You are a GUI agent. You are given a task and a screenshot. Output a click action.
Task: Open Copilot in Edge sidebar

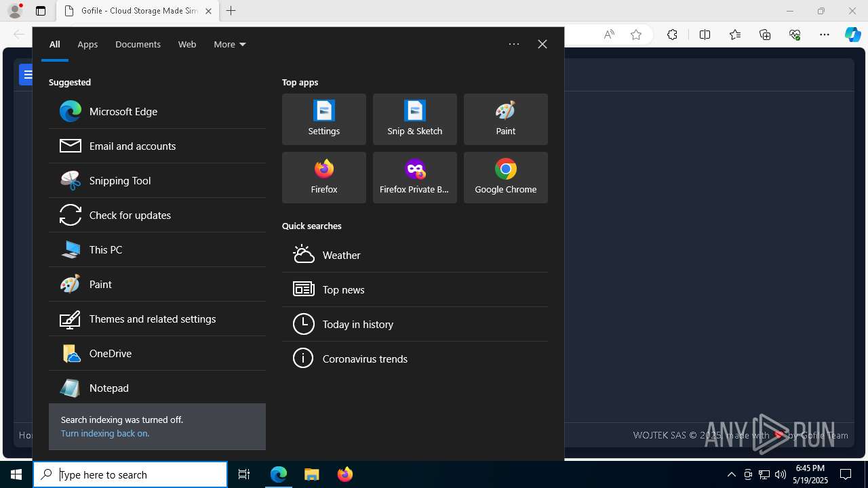click(853, 35)
